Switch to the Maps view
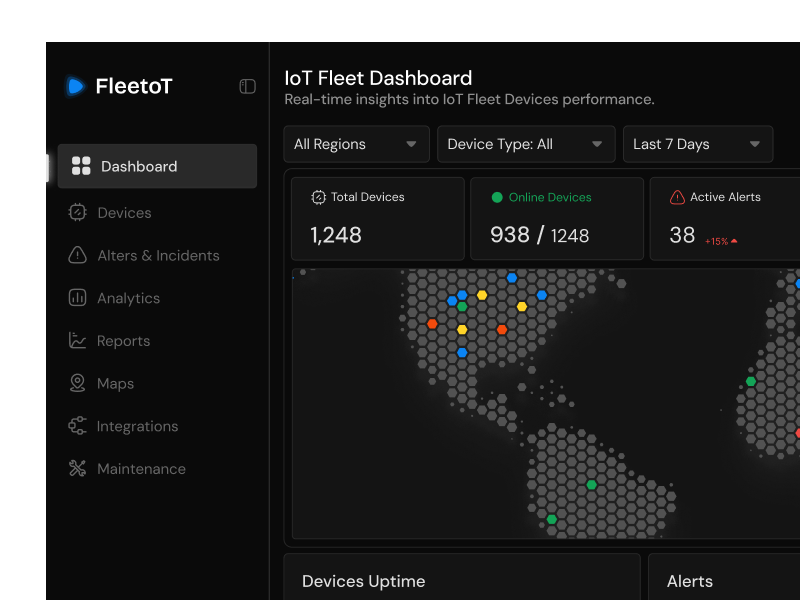This screenshot has width=800, height=600. click(x=115, y=384)
